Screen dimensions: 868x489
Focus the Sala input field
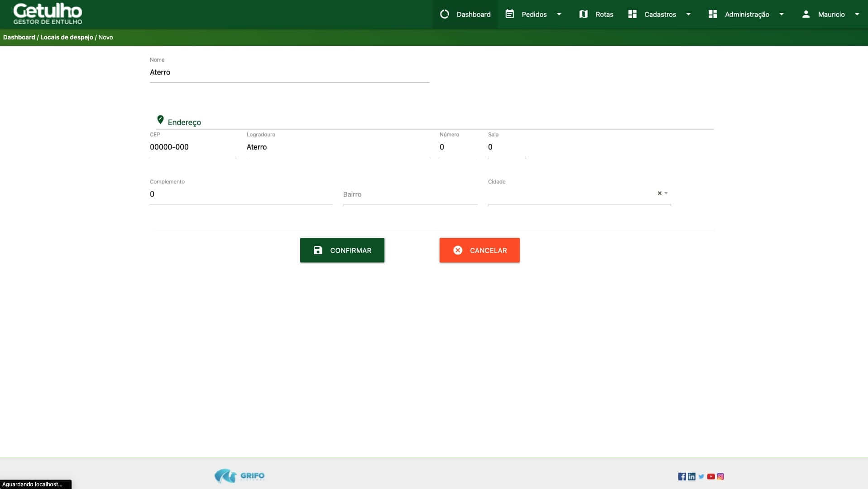coord(507,147)
